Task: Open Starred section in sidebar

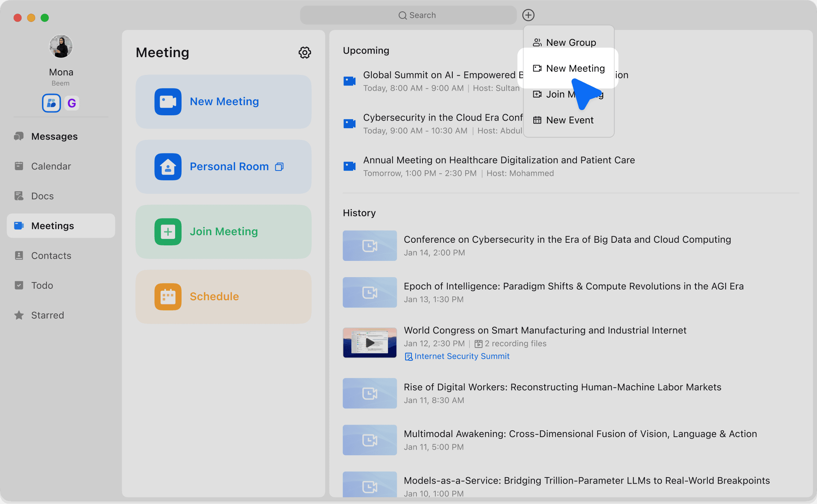Action: point(47,315)
